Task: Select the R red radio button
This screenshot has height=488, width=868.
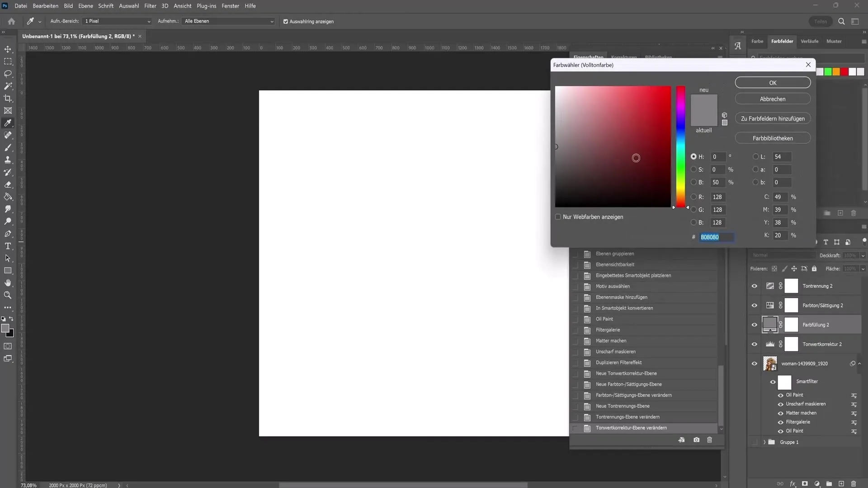Action: tap(693, 197)
